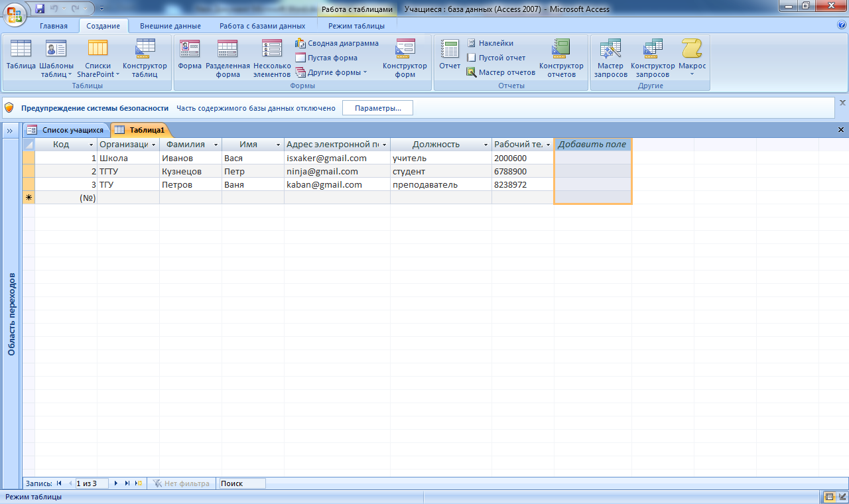Switch to Режим таблицы tab

coord(356,26)
